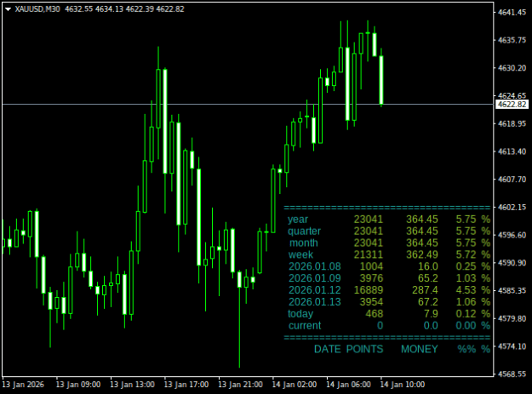Click the 2026.01.08 date row
Viewport: 532px width, 394px height.
click(314, 266)
